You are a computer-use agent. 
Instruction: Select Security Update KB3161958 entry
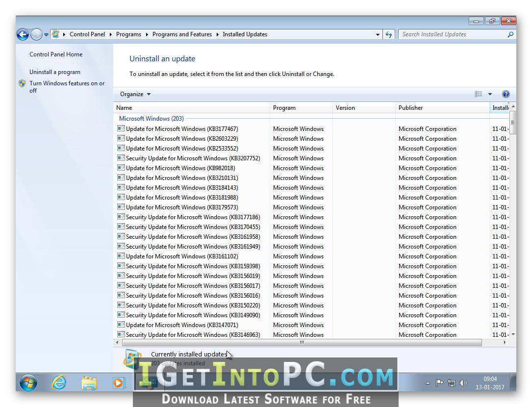pyautogui.click(x=193, y=236)
